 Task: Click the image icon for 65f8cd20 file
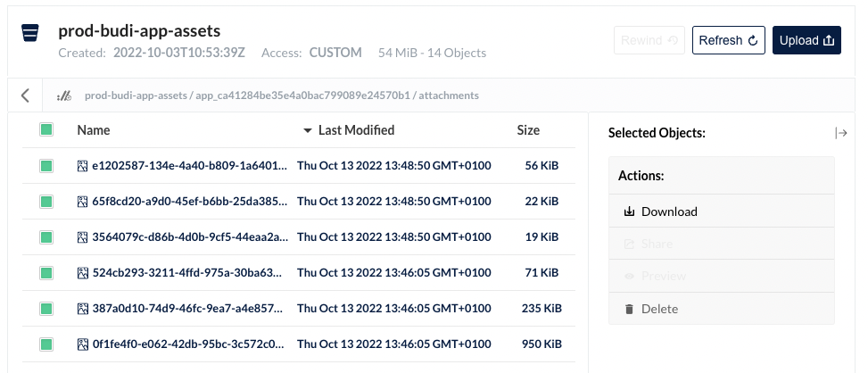[82, 202]
